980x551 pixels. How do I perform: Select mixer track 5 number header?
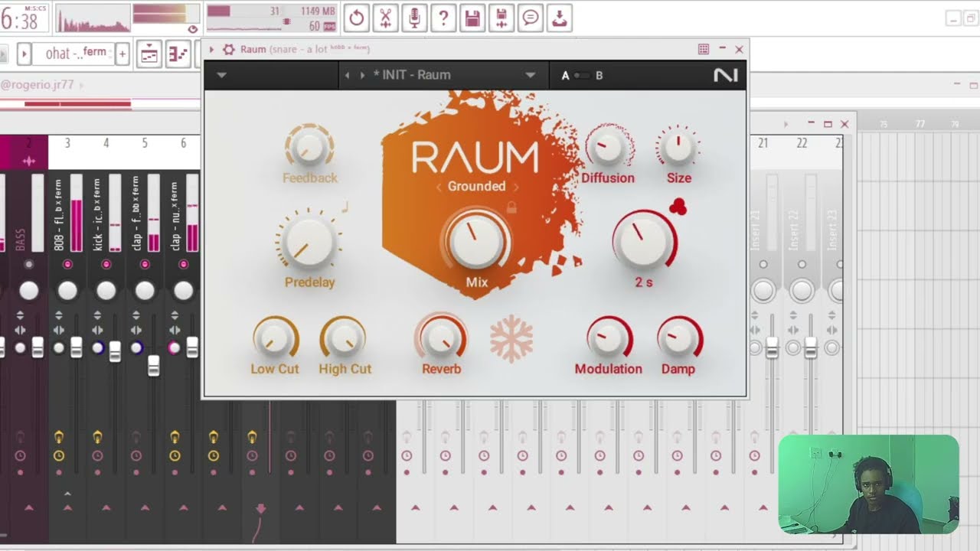coord(145,143)
